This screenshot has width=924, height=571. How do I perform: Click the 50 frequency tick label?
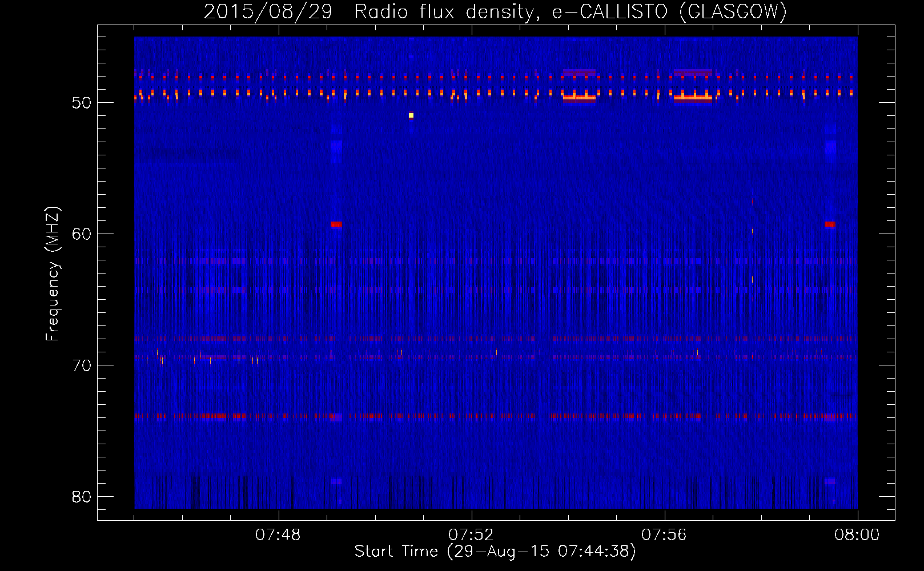click(x=82, y=103)
